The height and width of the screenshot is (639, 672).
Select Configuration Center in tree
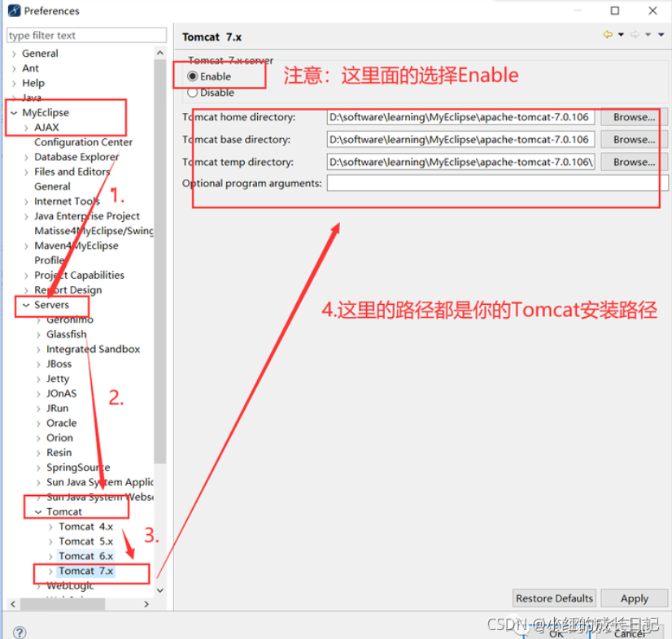[x=83, y=142]
